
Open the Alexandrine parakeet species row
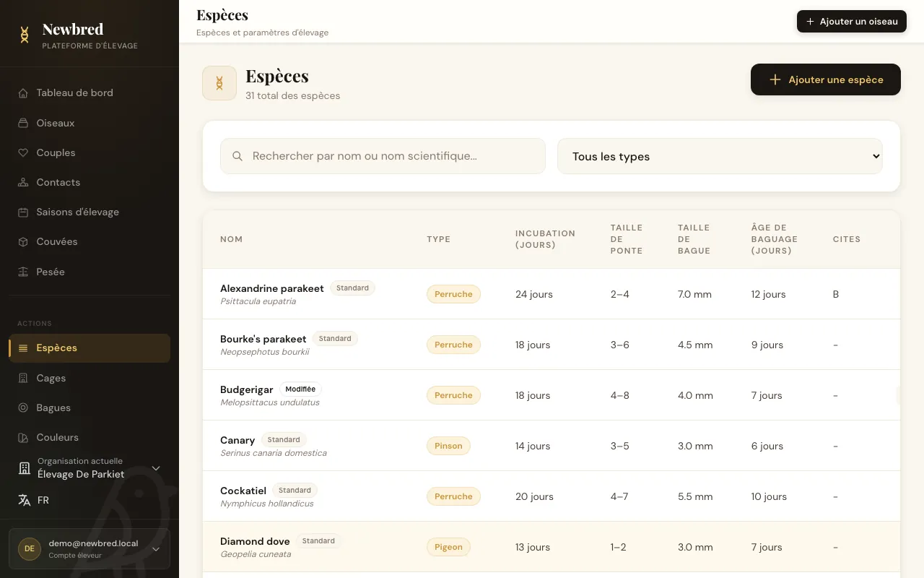[552, 294]
